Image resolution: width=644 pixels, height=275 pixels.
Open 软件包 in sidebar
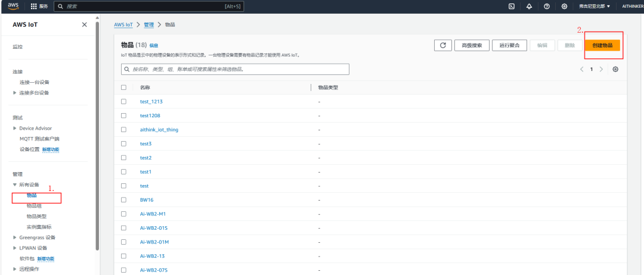coord(27,258)
